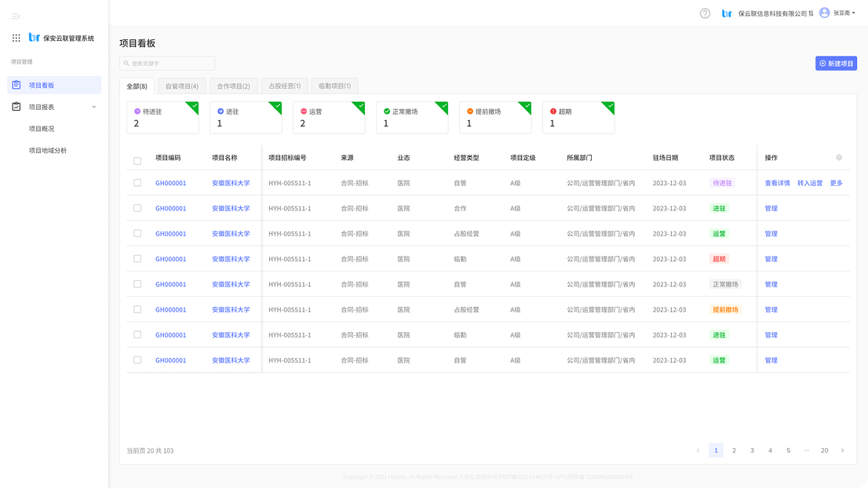Click the 新建项目 button
Viewport: 868px width, 489px height.
pos(836,64)
